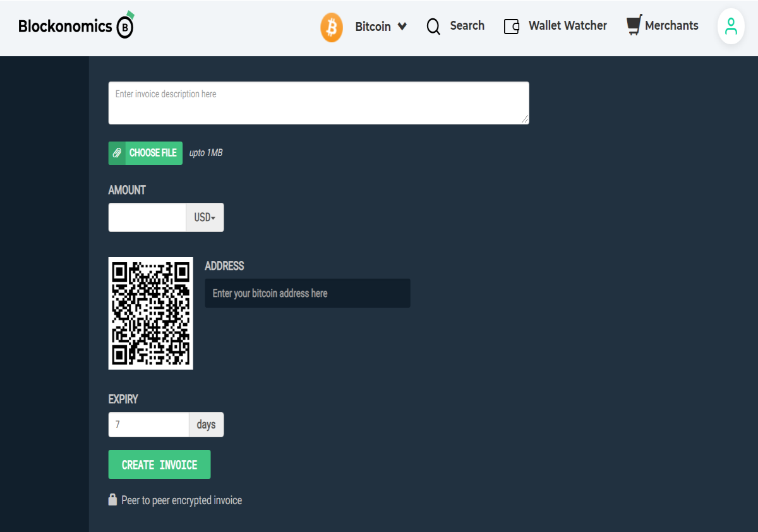Click the QR code image

(151, 313)
